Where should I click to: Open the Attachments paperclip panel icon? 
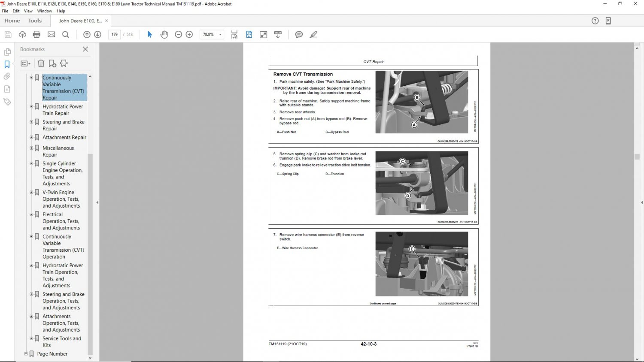[7, 77]
